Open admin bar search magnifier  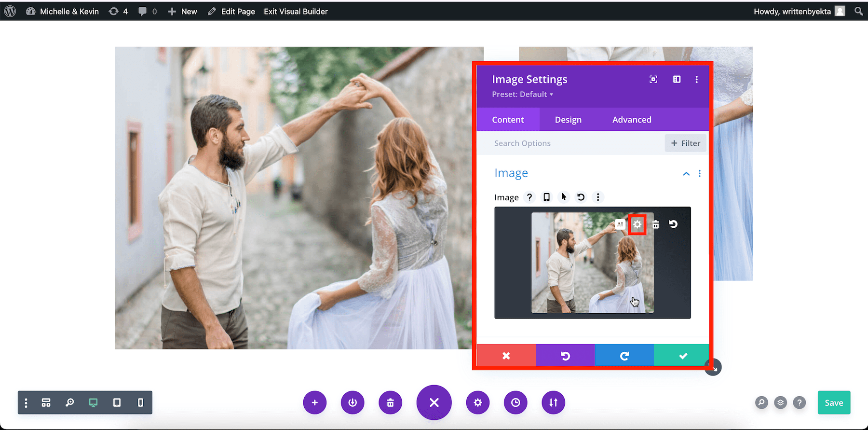(x=858, y=11)
